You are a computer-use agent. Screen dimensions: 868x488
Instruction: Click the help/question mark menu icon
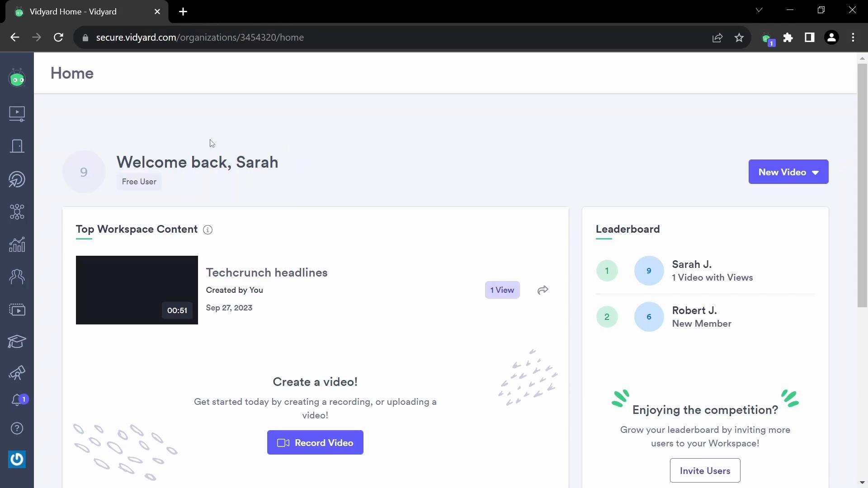click(x=17, y=428)
